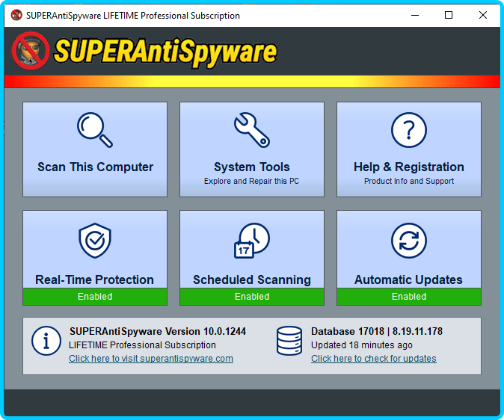Click the shield Real-Time Protection icon

coord(95,241)
